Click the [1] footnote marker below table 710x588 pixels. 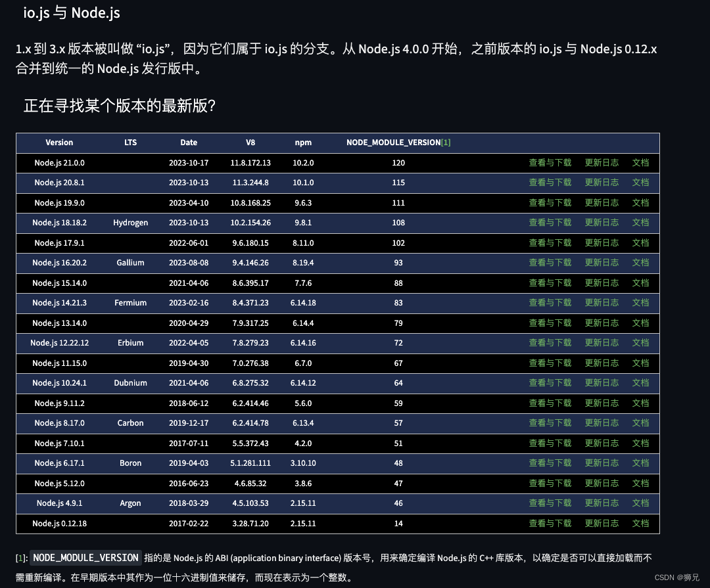pos(20,558)
